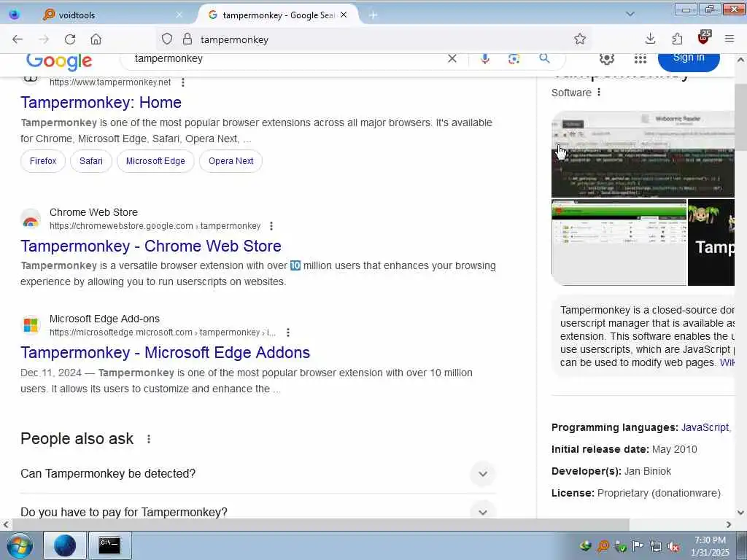Click the Opera Next sitelink chip
The image size is (747, 560).
[231, 161]
